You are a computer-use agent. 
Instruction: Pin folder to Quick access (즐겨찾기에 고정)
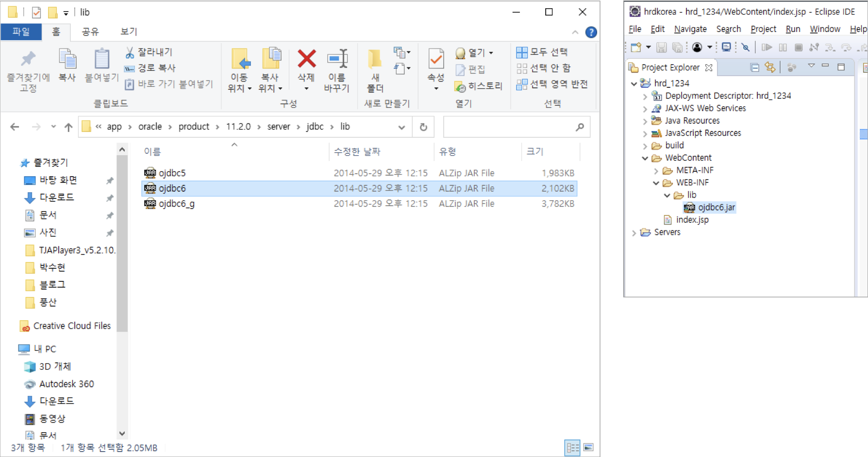[28, 71]
